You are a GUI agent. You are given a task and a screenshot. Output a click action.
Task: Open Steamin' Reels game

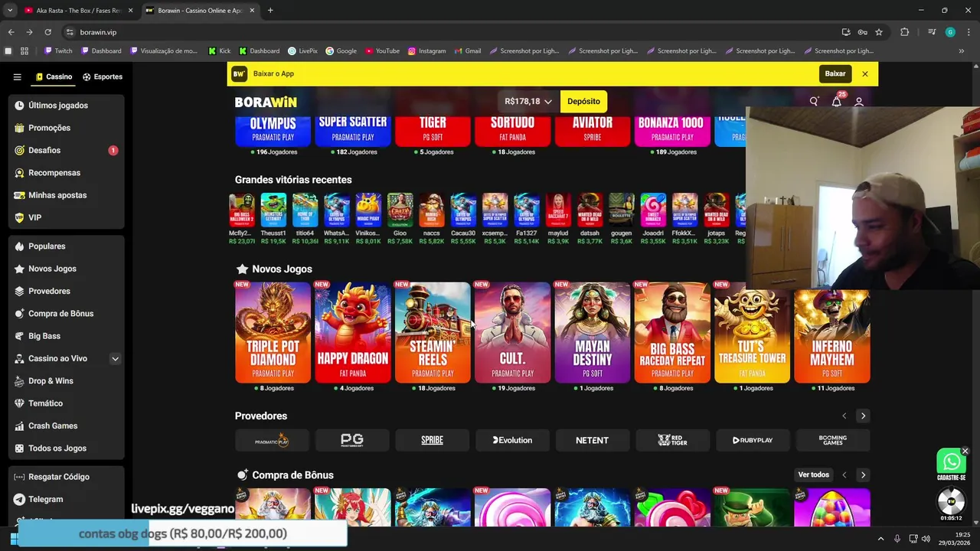pos(433,332)
